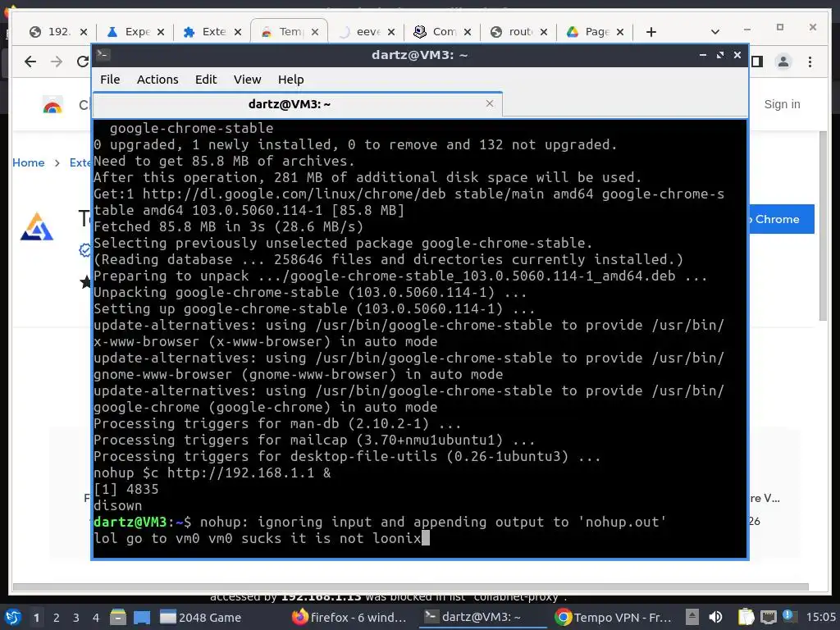This screenshot has width=840, height=630.
Task: Open the View menu in terminal
Action: click(247, 80)
